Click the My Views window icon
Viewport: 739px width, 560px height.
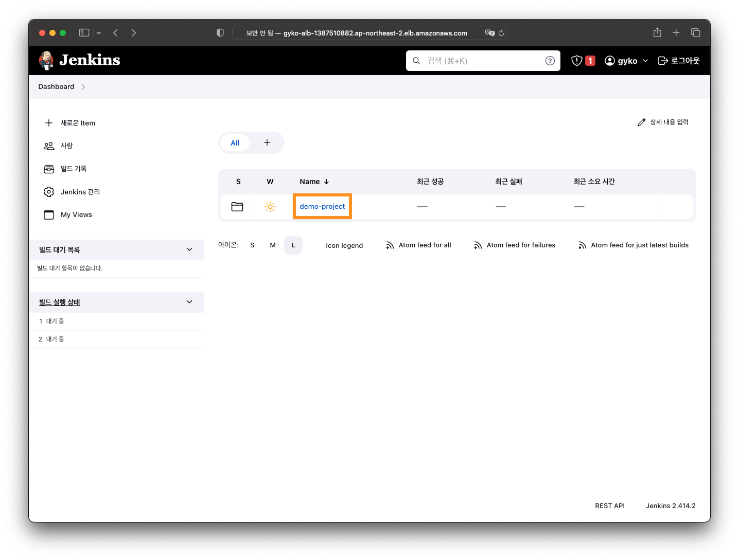49,215
